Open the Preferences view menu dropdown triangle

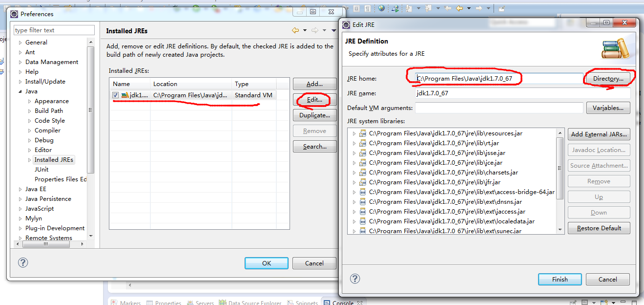click(334, 30)
